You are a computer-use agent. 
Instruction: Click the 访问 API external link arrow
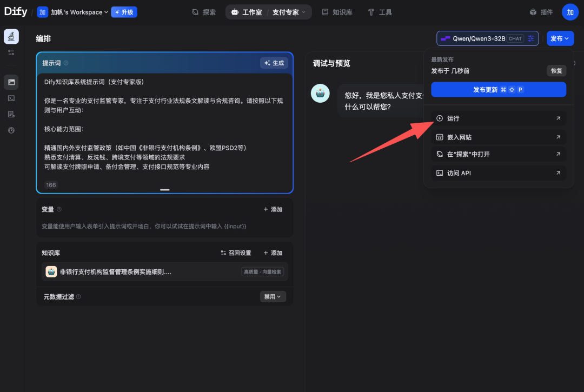pos(558,173)
